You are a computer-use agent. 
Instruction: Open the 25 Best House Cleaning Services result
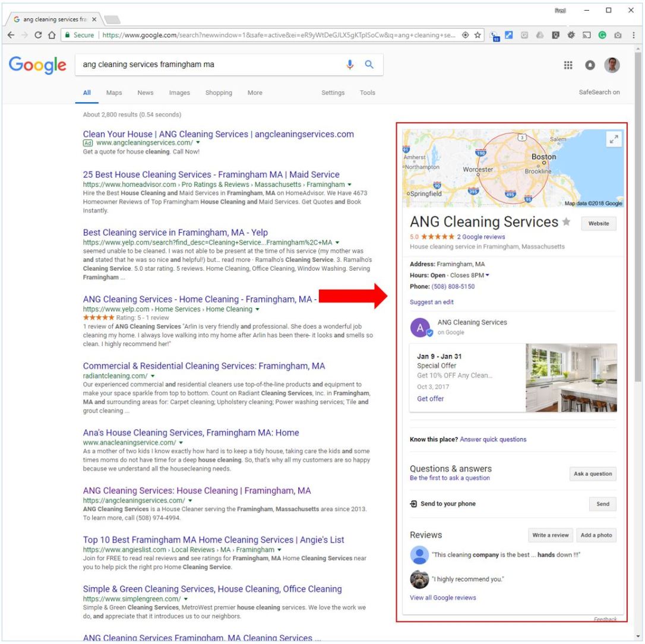tap(211, 175)
